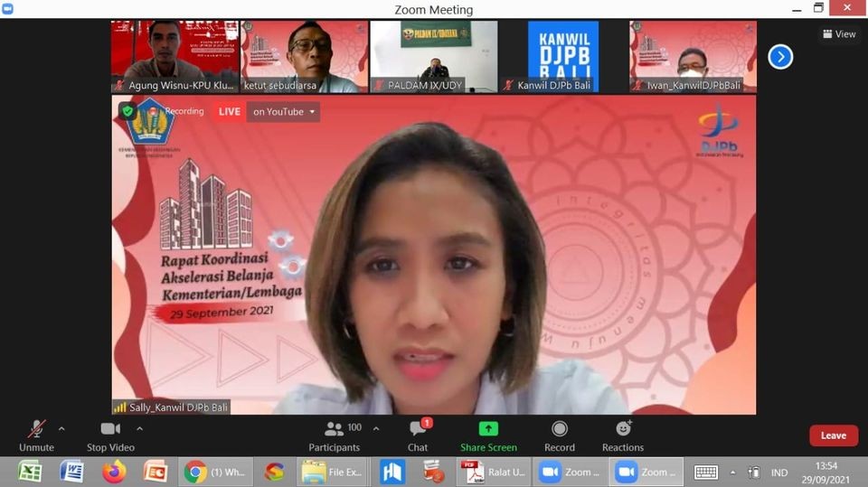Viewport: 868px width, 487px height.
Task: Expand audio options arrow next to Unmute
Action: pyautogui.click(x=61, y=428)
